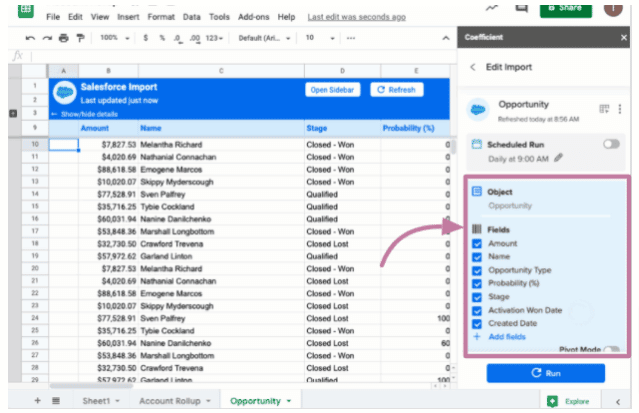Expand hidden rows group plus icon
The width and height of the screenshot is (639, 413).
pos(13,113)
